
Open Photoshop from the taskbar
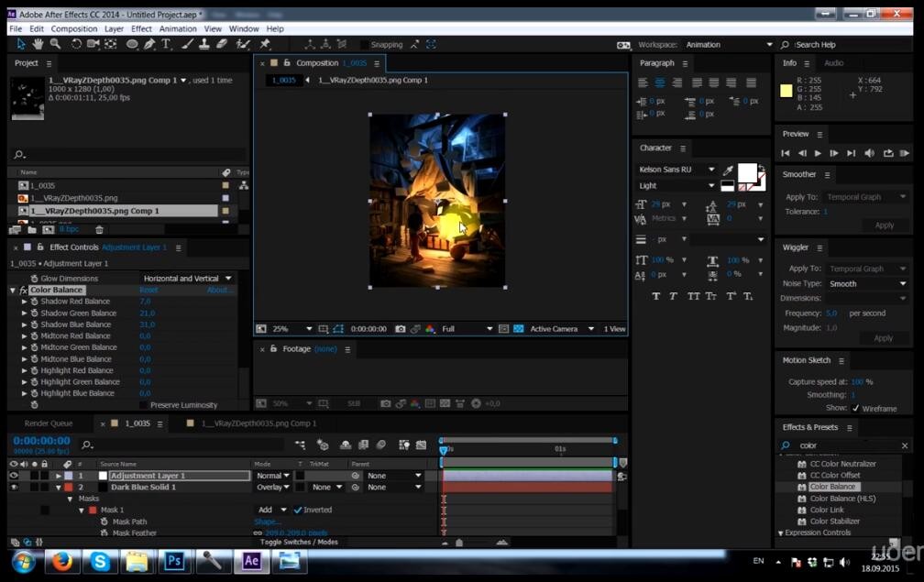click(174, 561)
